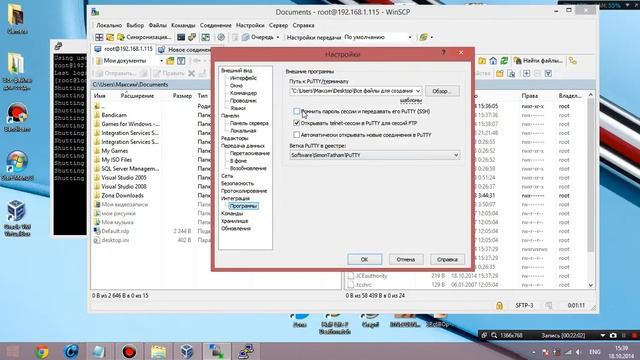The image size is (640, 360).
Task: Select the My ISO Files folder
Action: tap(117, 160)
